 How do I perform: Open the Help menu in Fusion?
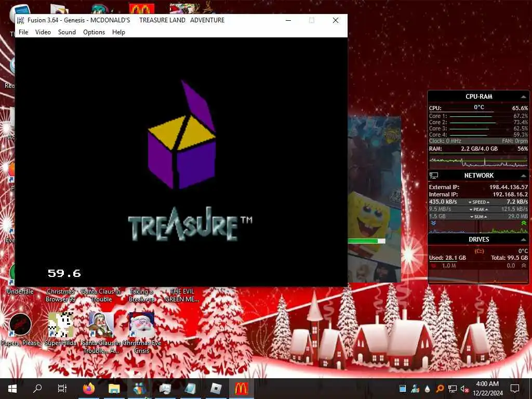click(118, 32)
